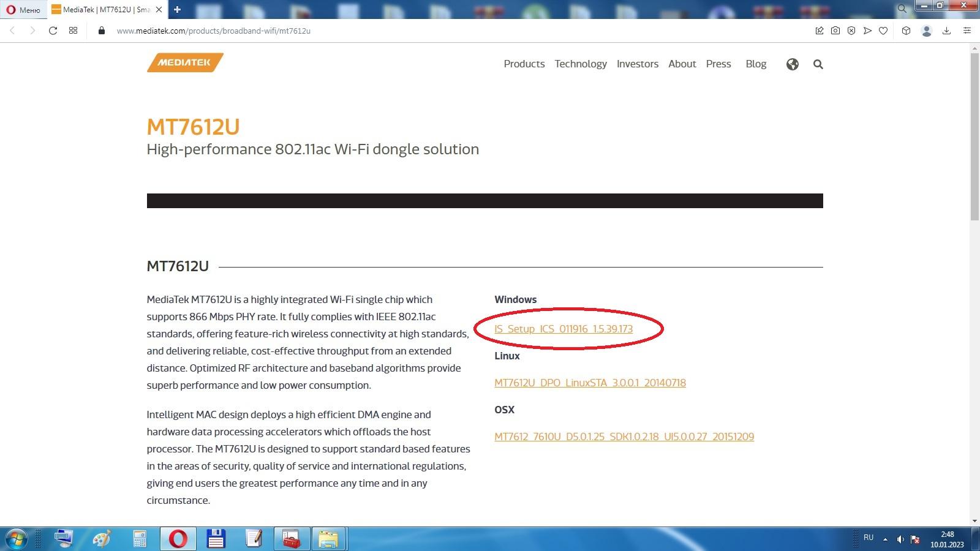Go forward to the next page
The height and width of the screenshot is (551, 980).
(32, 31)
